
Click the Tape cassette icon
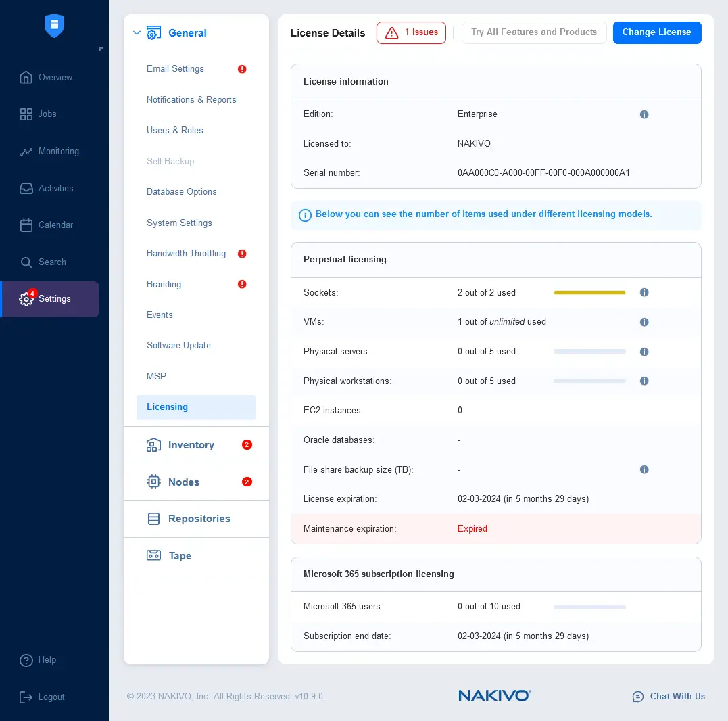(153, 555)
